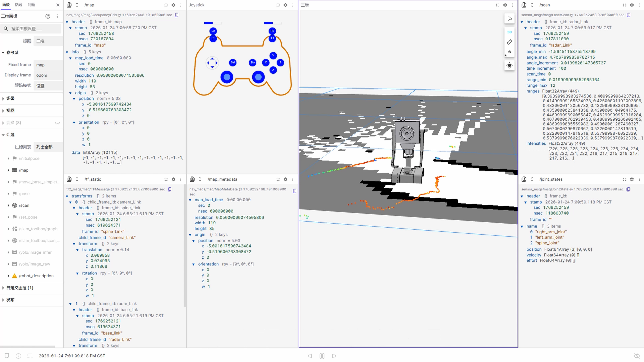Switch to 话题 tab in sidebar

coord(18,5)
